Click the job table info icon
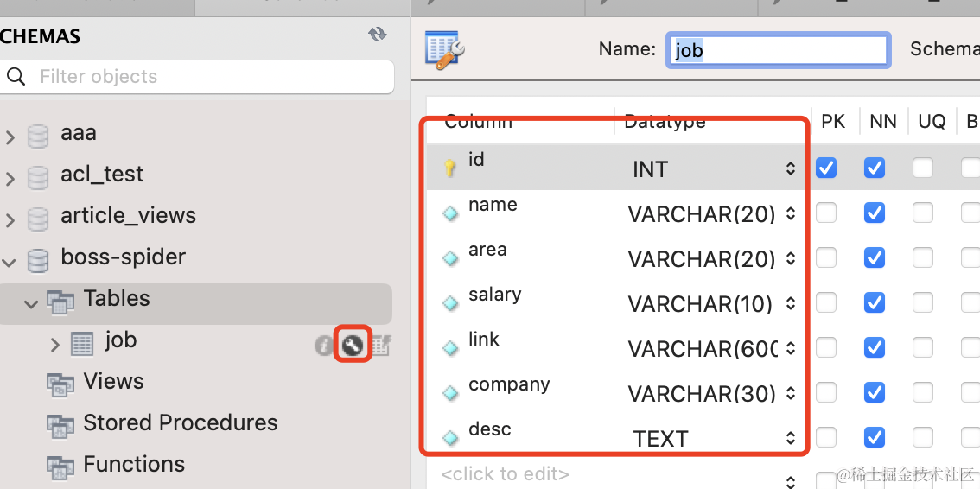 tap(324, 346)
